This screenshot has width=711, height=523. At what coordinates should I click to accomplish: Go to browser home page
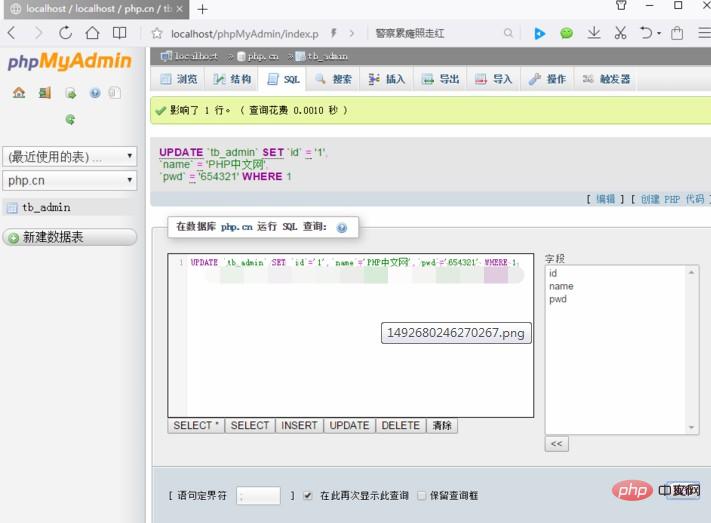(x=93, y=33)
